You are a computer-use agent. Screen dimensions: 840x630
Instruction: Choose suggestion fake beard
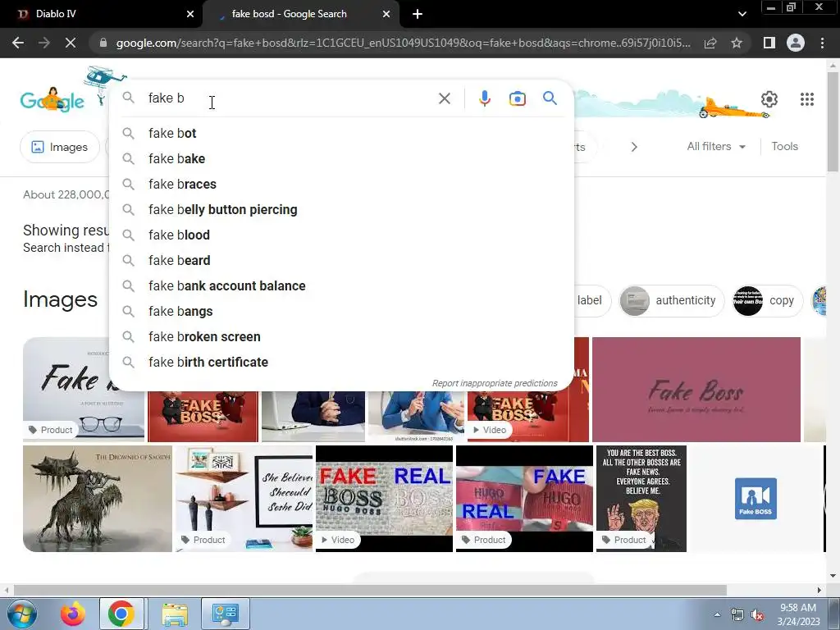[x=342, y=260]
